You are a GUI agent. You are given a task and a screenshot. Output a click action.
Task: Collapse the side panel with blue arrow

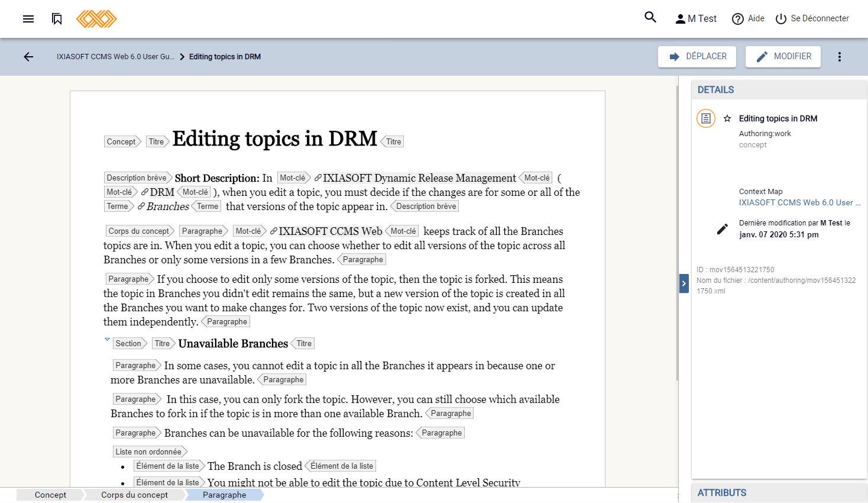(684, 283)
